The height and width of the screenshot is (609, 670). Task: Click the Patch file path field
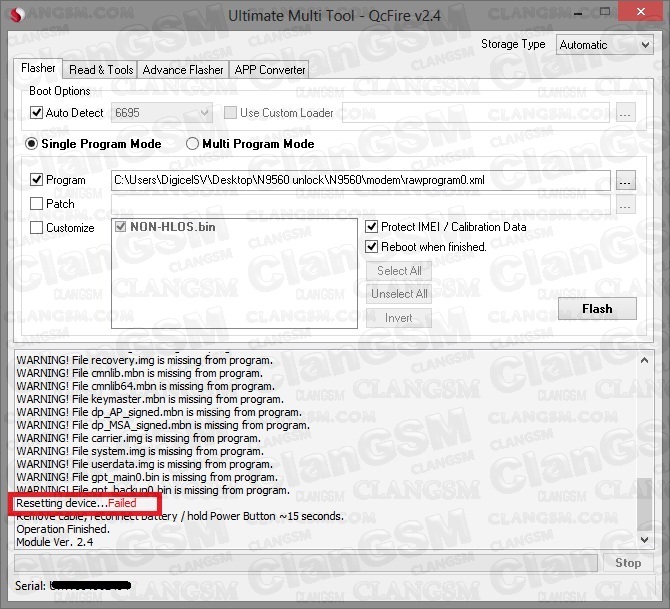click(361, 204)
